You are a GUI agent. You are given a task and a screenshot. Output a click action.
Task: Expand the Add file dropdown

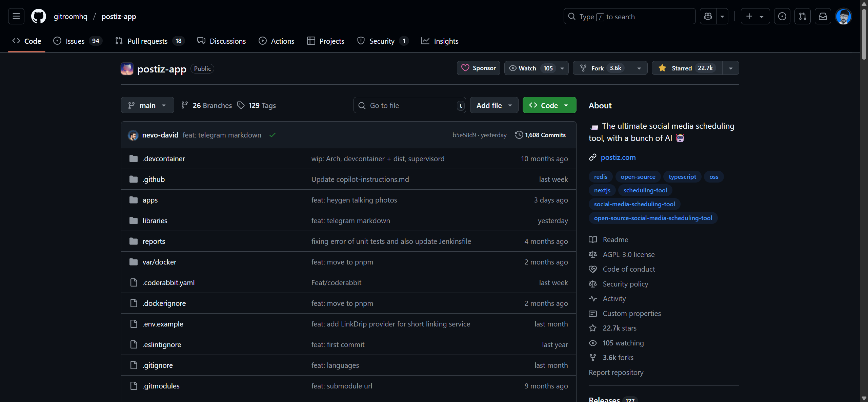pos(494,105)
